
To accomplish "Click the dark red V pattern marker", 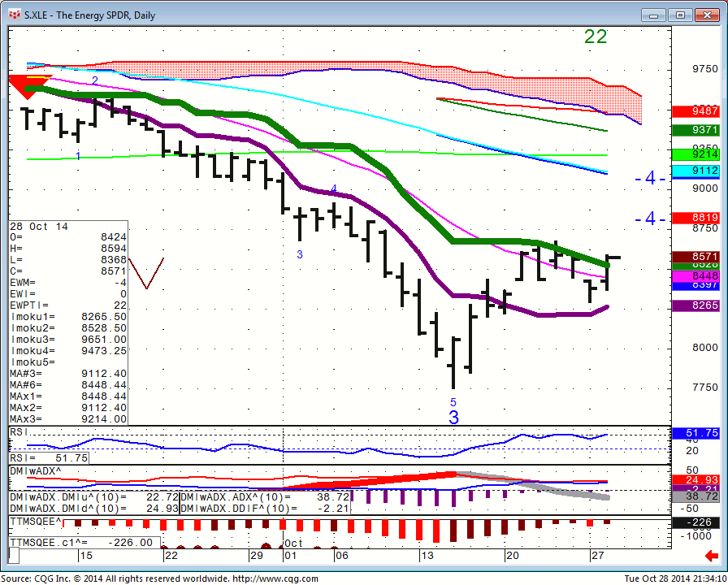I will 146,273.
